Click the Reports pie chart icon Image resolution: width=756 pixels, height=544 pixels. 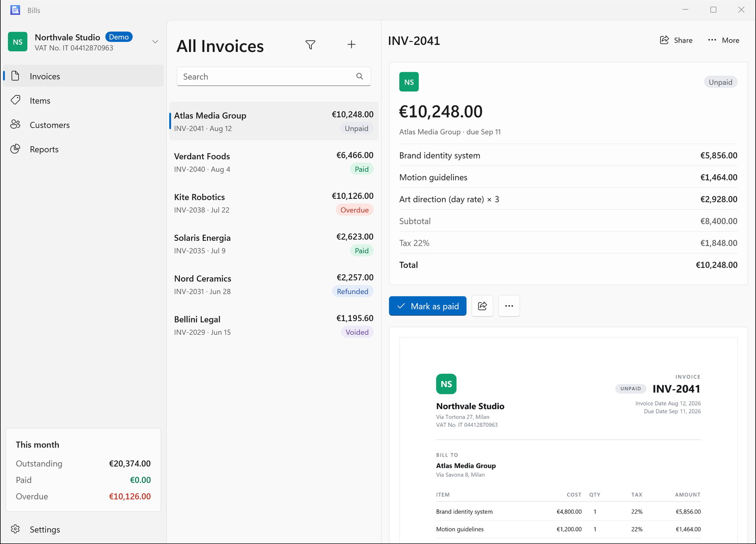16,149
